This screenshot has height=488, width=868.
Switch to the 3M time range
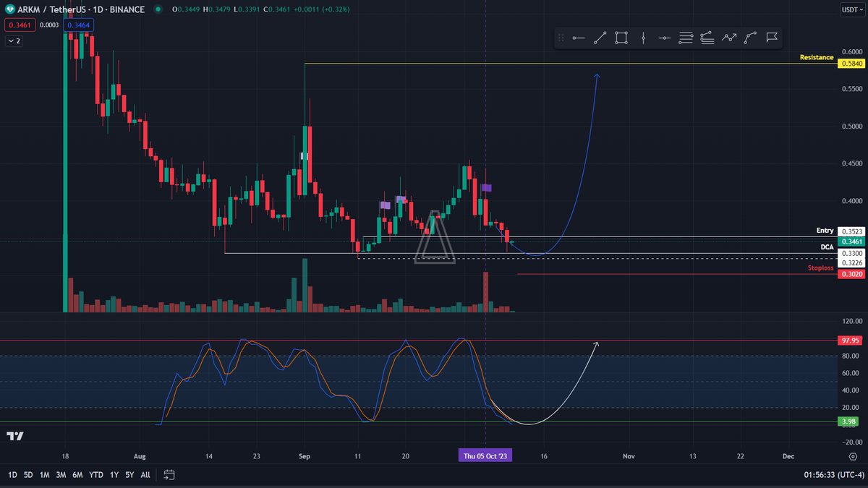61,475
